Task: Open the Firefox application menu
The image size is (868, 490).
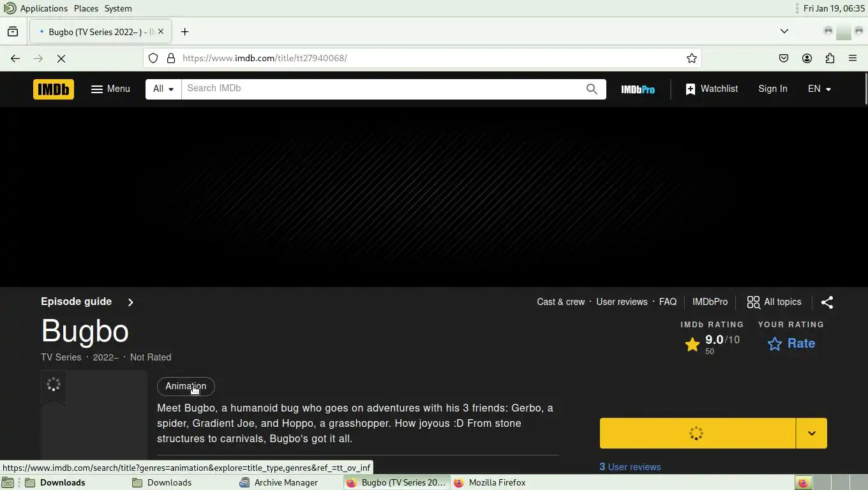Action: (853, 58)
